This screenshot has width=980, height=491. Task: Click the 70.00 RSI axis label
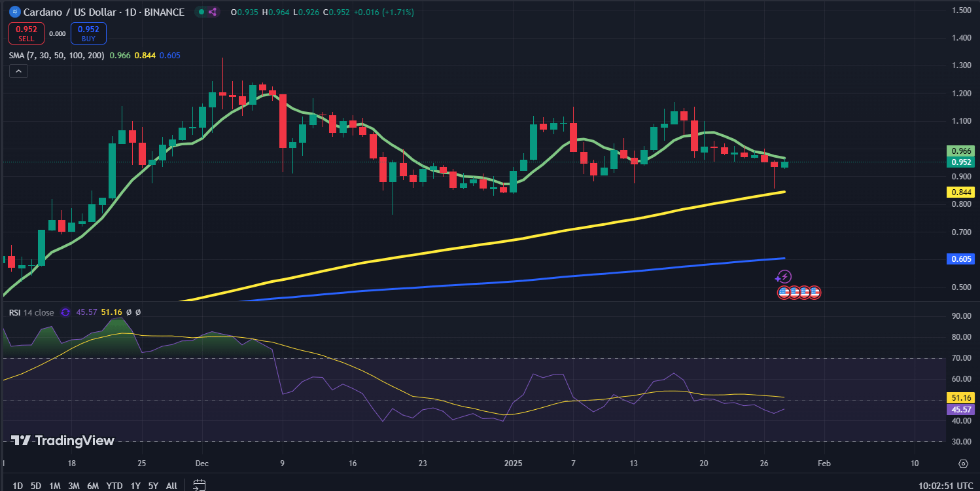click(961, 358)
